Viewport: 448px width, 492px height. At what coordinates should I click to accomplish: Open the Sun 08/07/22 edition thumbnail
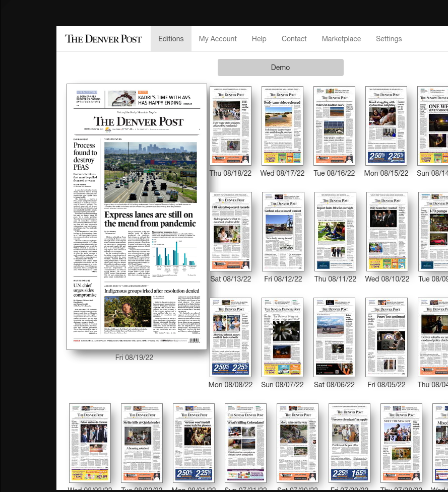(x=282, y=337)
